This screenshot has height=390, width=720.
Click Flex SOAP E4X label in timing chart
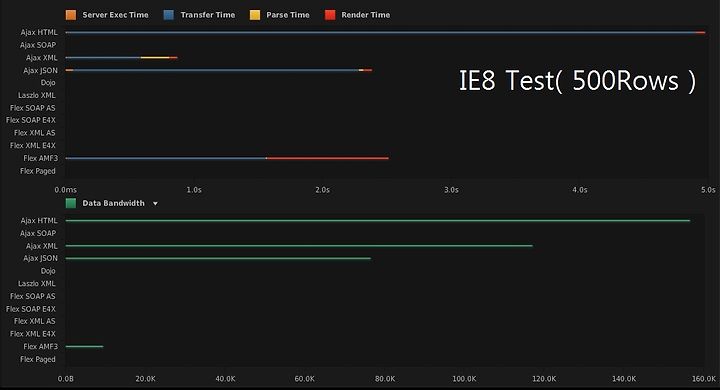pos(31,120)
